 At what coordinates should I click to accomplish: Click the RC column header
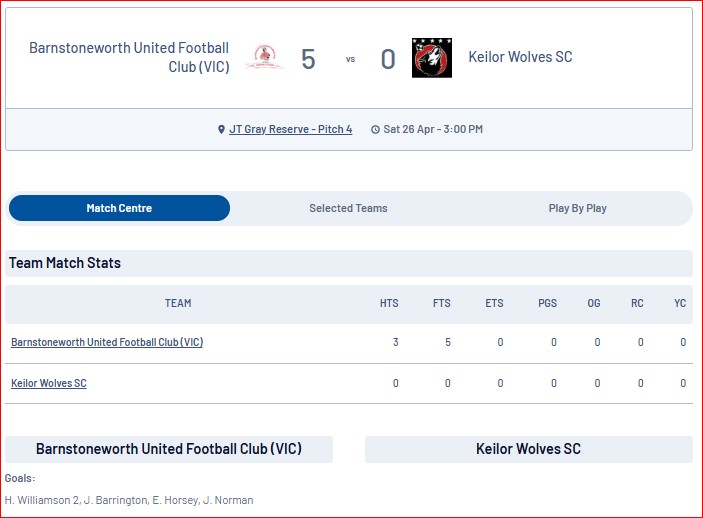[637, 303]
